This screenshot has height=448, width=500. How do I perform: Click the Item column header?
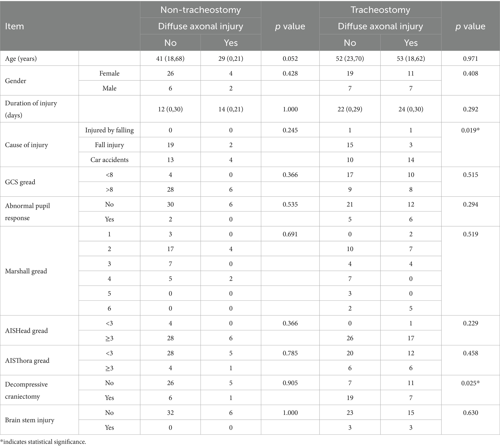pos(15,26)
